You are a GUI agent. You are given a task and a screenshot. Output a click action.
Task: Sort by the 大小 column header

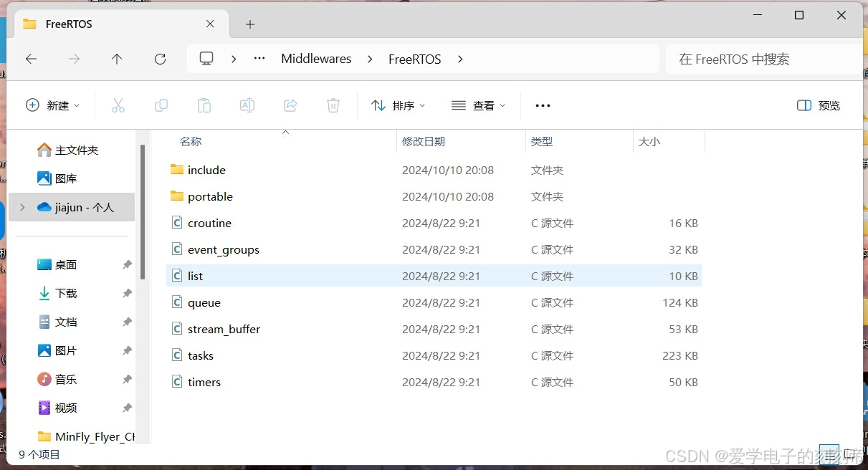click(x=669, y=141)
